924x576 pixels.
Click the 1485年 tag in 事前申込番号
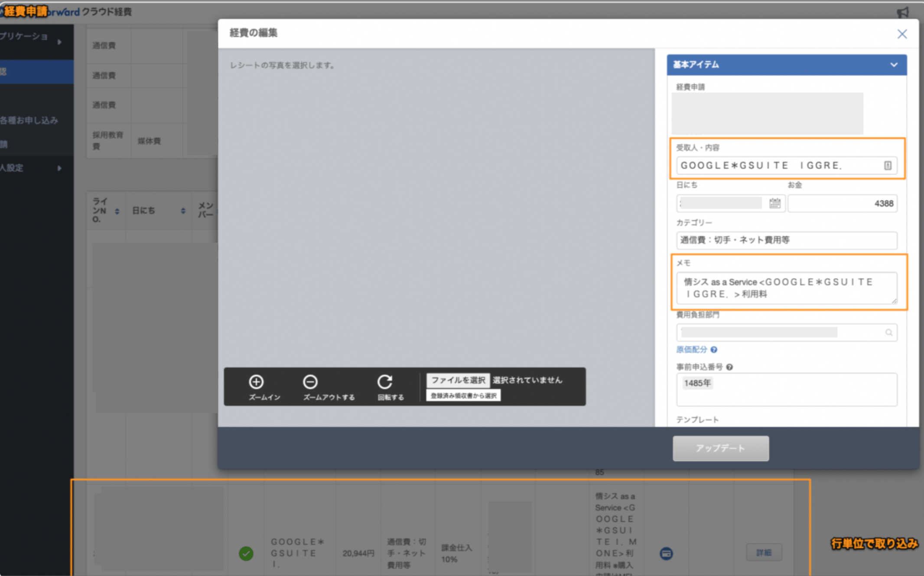pos(697,383)
